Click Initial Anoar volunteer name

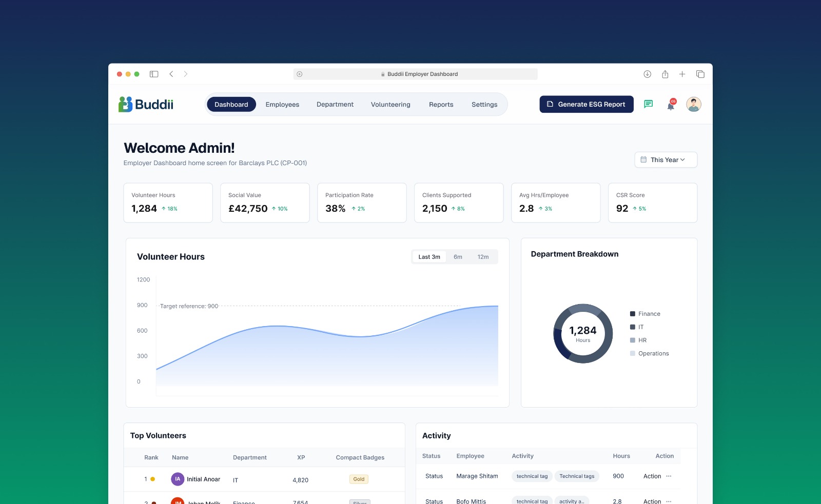[x=203, y=479]
